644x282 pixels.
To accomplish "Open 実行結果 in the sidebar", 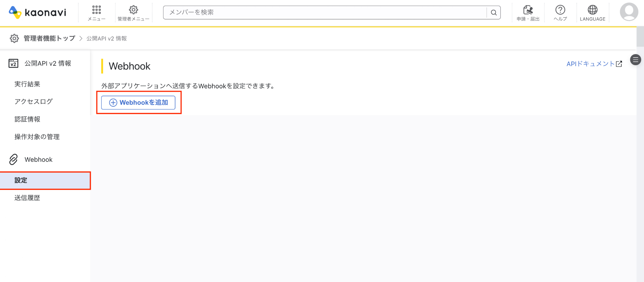I will coord(27,84).
